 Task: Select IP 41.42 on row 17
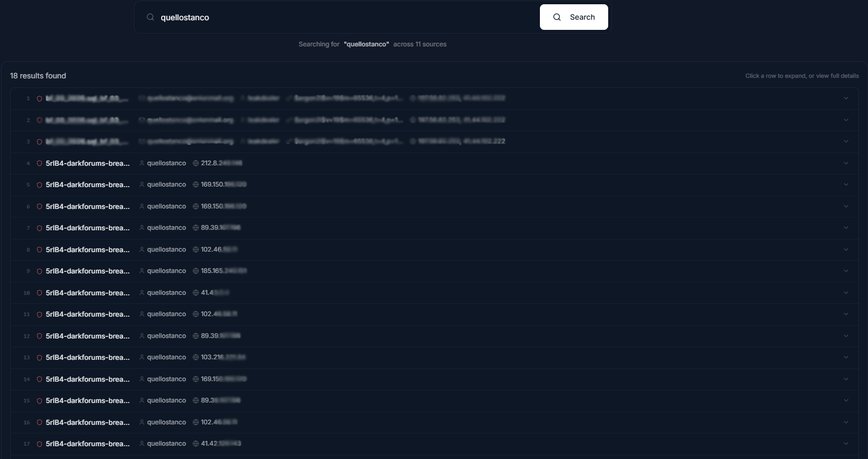click(x=221, y=444)
